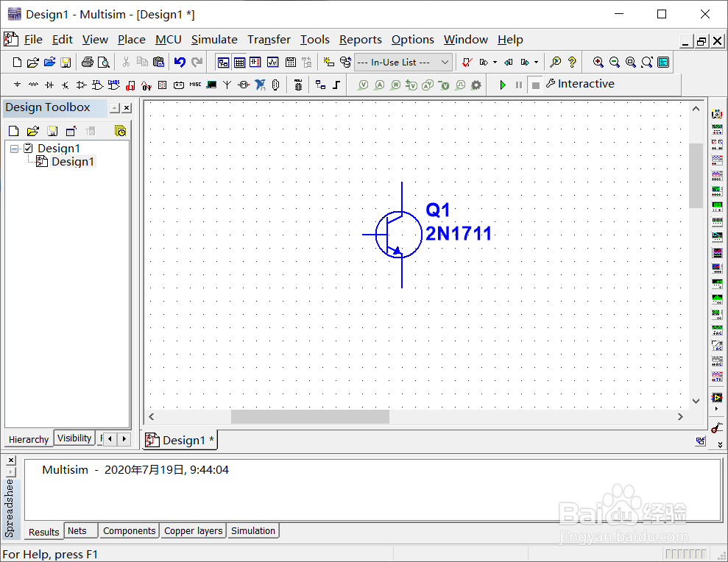This screenshot has height=562, width=728.
Task: Zoom out of the schematic
Action: point(614,63)
